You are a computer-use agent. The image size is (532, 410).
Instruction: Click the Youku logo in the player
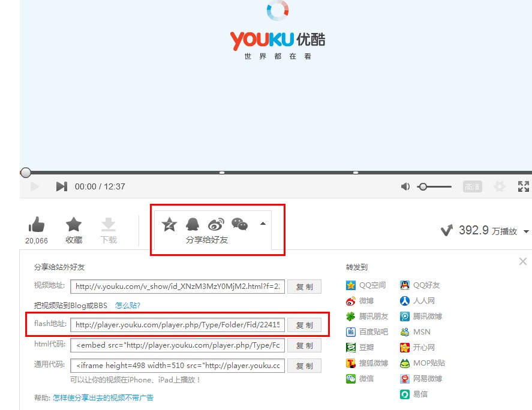(x=278, y=41)
